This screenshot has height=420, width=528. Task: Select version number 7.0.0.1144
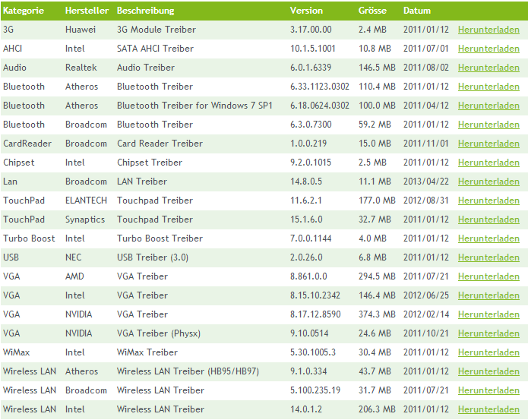click(311, 238)
